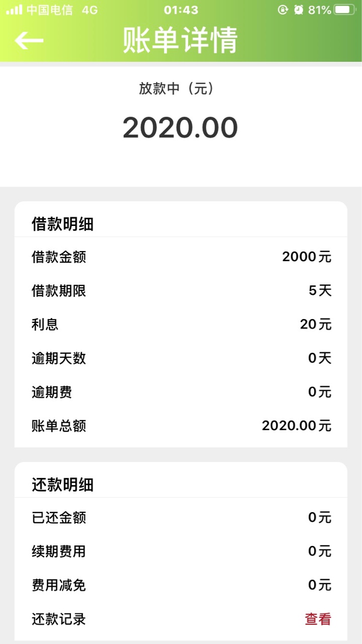
Task: Tap the 借款金额 2000元 row
Action: click(181, 257)
